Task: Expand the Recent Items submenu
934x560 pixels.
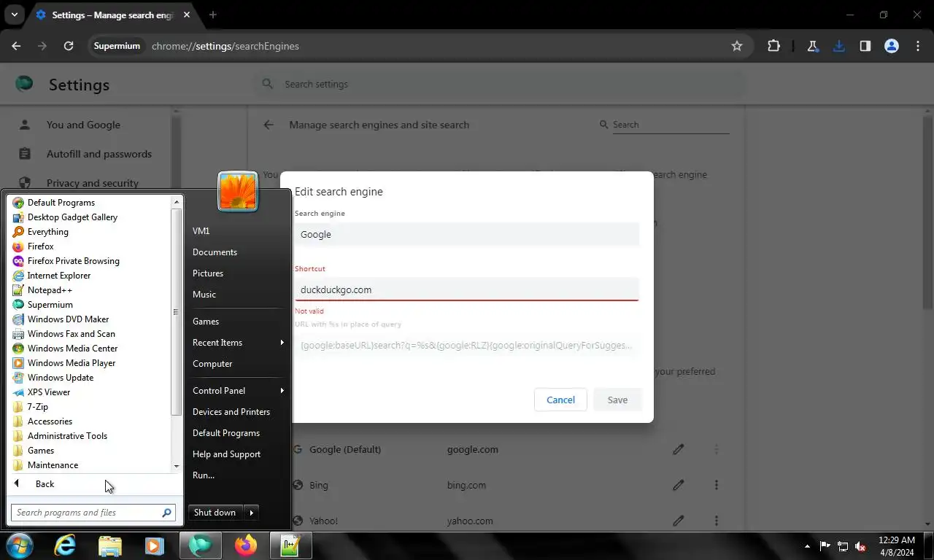Action: click(x=237, y=343)
